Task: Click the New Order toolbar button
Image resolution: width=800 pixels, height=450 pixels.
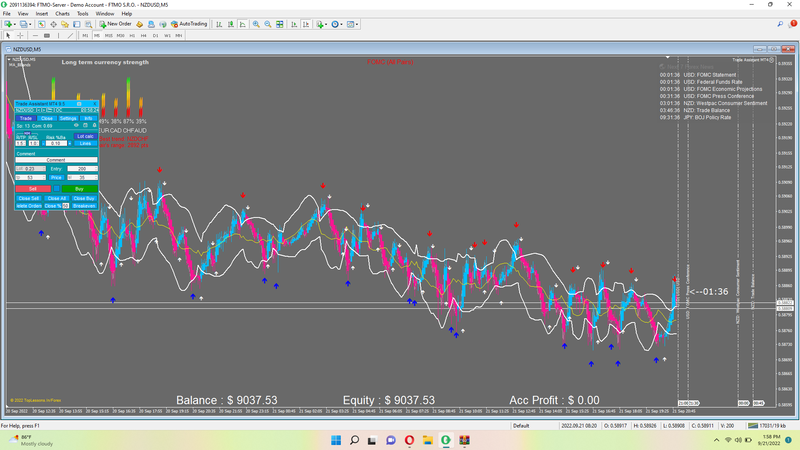Action: click(116, 23)
